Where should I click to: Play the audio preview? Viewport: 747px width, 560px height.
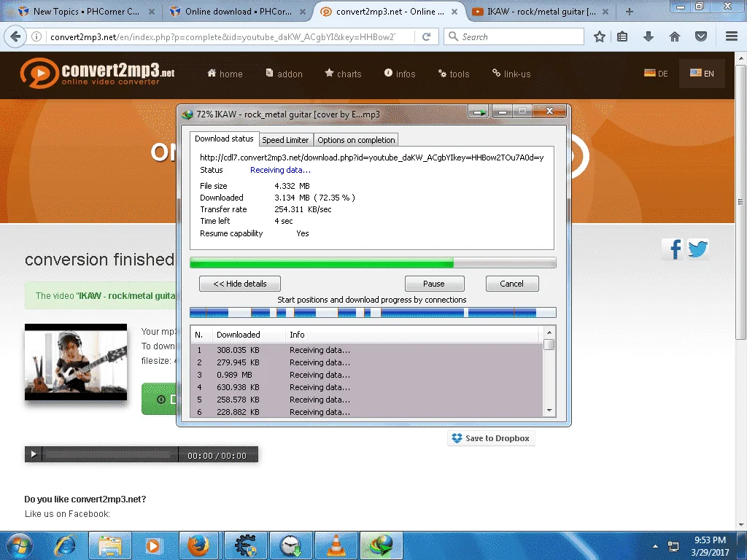point(34,454)
